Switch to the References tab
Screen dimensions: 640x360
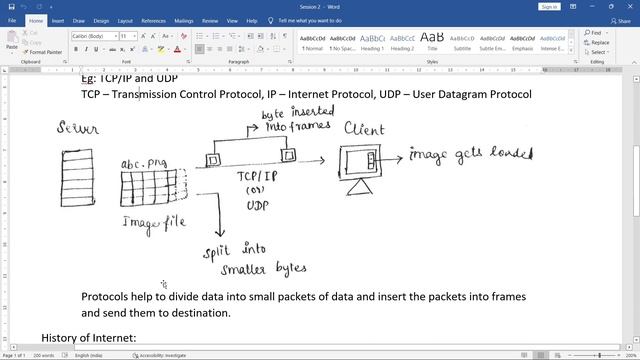click(x=153, y=21)
